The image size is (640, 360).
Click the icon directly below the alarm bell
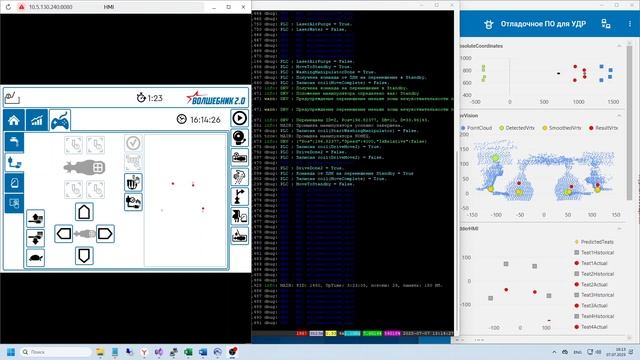coord(239,157)
